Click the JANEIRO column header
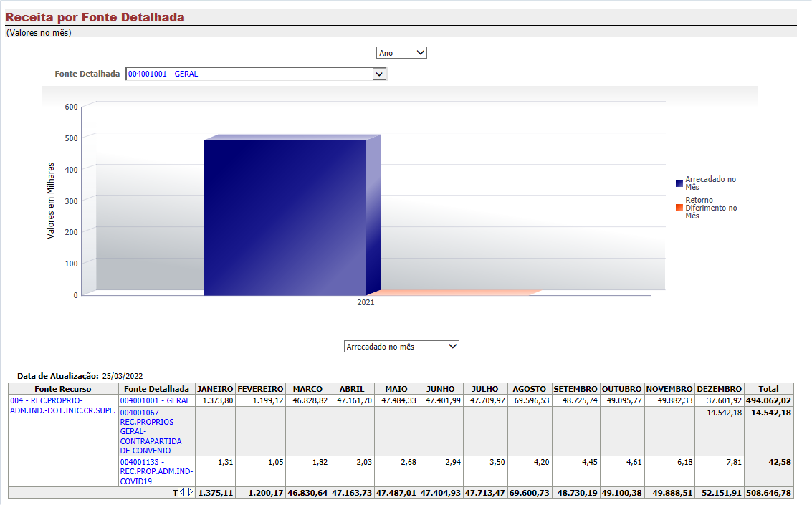Image resolution: width=812 pixels, height=505 pixels. click(215, 389)
